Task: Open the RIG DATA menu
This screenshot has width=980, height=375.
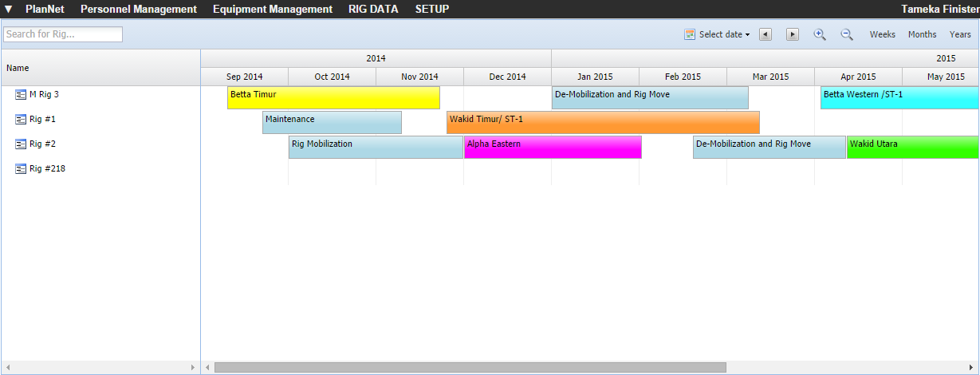Action: coord(373,10)
